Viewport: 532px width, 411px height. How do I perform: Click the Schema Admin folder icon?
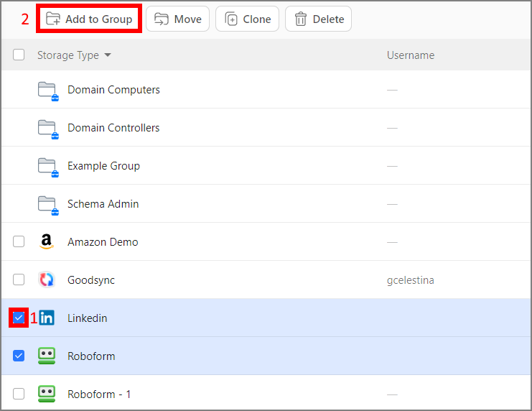click(x=47, y=204)
